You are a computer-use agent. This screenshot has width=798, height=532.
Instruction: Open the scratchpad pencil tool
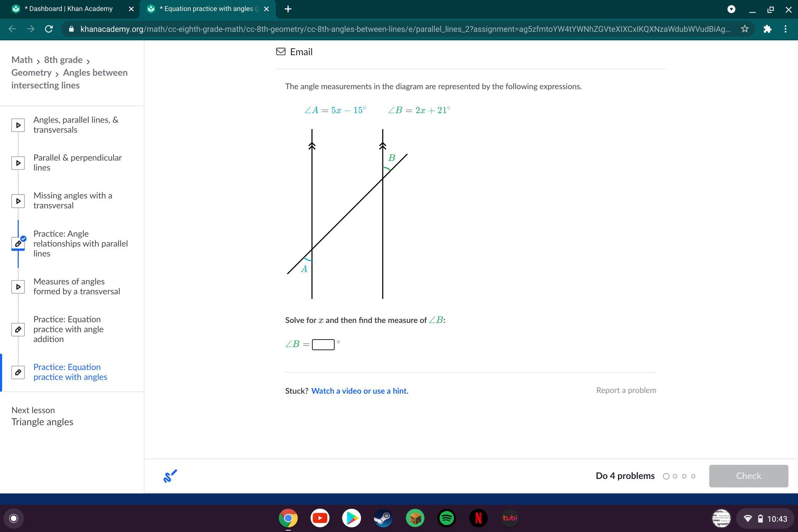[x=170, y=476]
